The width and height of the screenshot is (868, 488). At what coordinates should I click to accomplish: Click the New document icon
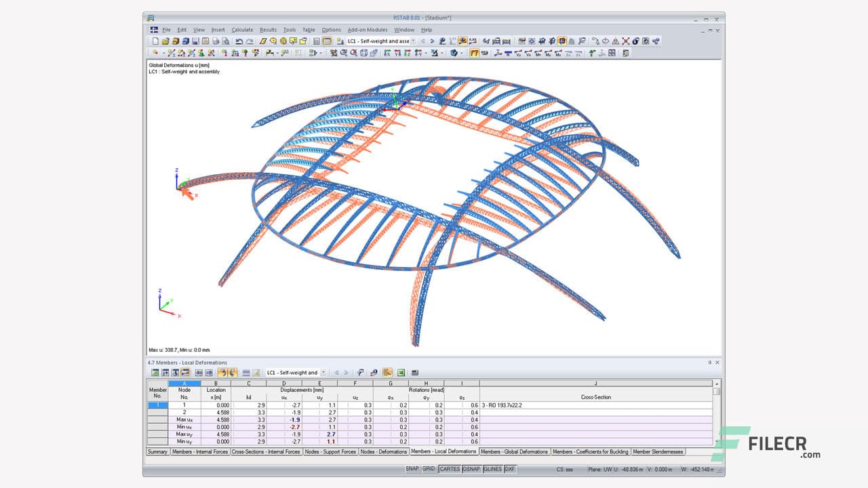tap(155, 41)
